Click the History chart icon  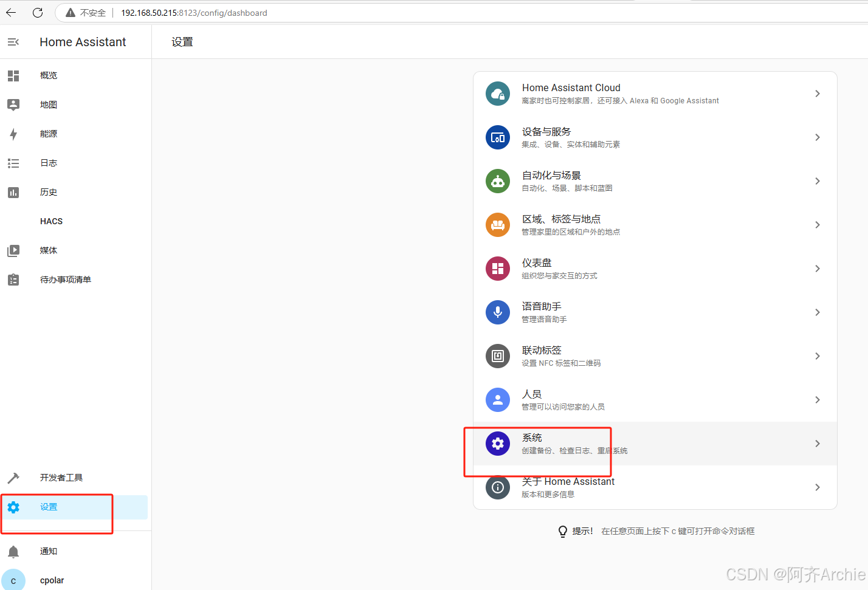click(13, 192)
